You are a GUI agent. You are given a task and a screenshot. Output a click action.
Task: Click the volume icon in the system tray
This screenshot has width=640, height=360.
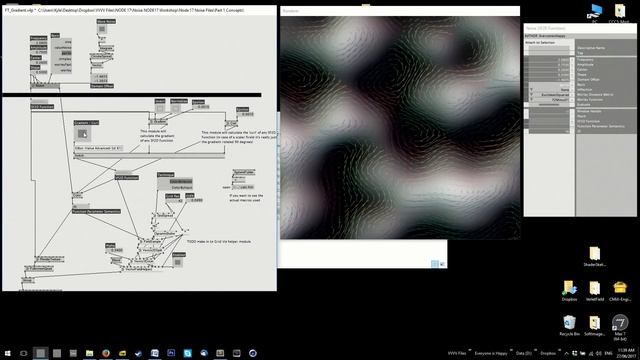pos(598,353)
